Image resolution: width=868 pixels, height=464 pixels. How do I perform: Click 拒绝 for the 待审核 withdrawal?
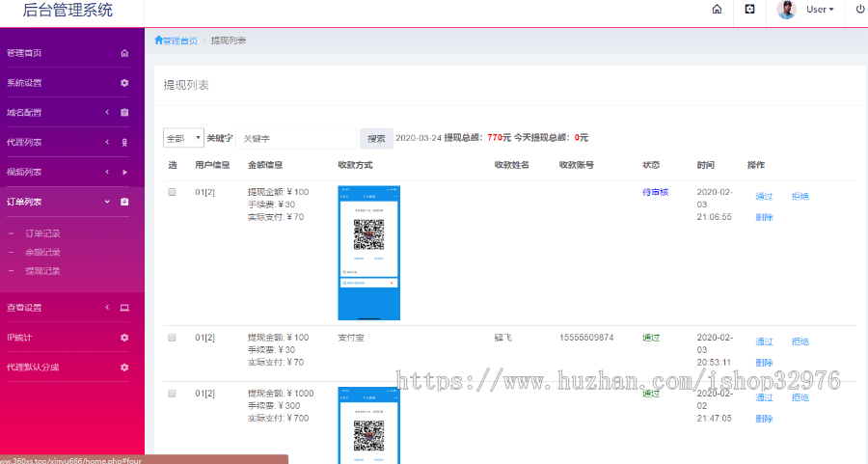800,197
